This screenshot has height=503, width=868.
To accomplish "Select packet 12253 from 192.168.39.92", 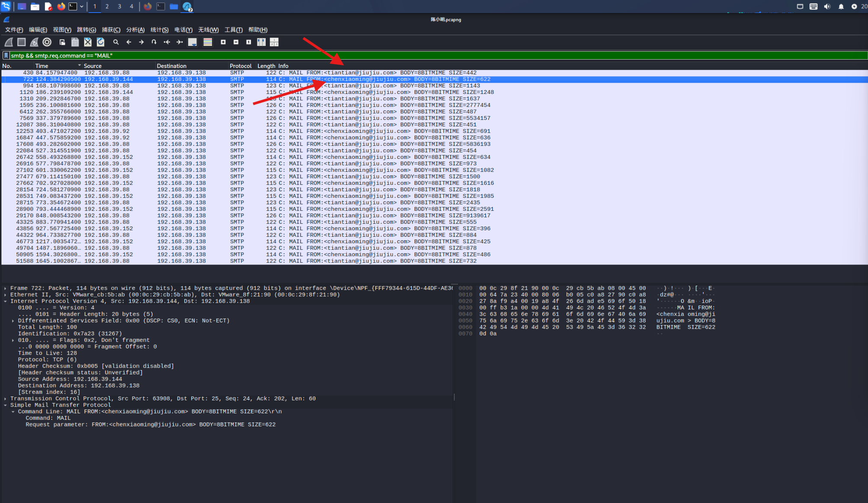I will click(434, 131).
